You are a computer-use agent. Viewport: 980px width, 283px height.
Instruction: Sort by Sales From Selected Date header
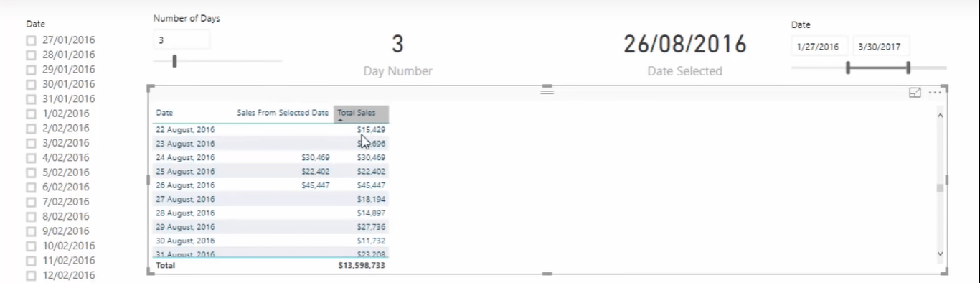283,113
